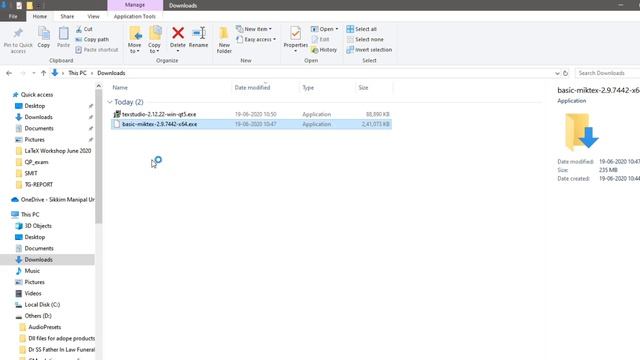
Task: Sort by the Type column
Action: click(x=308, y=87)
